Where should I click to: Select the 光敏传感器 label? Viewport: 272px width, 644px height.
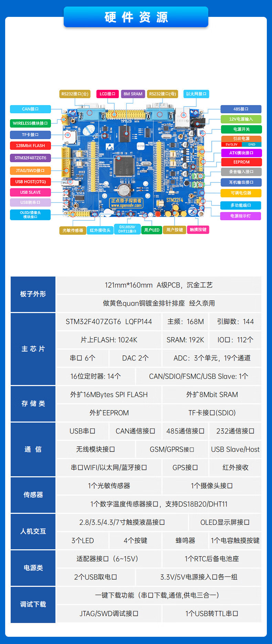pyautogui.click(x=73, y=230)
